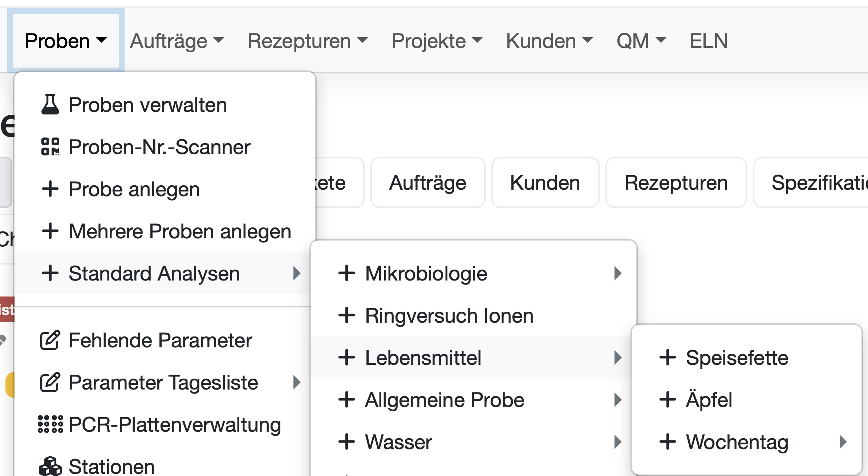
Task: Select Allgemeine Probe in the submenu
Action: (445, 400)
